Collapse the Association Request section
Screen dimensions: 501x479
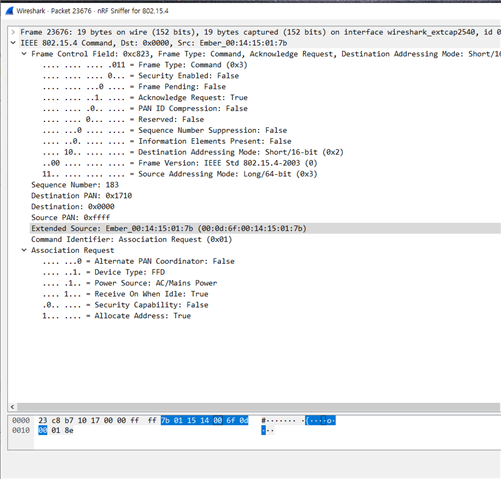tap(24, 250)
